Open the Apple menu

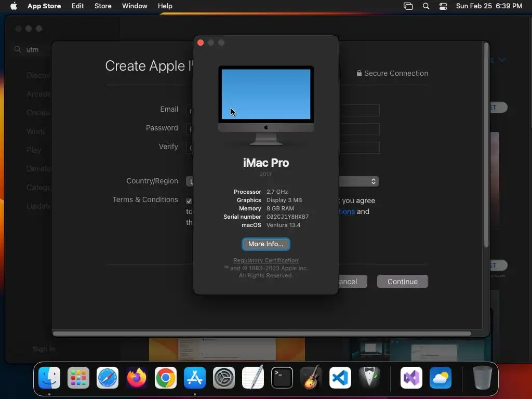tap(14, 6)
